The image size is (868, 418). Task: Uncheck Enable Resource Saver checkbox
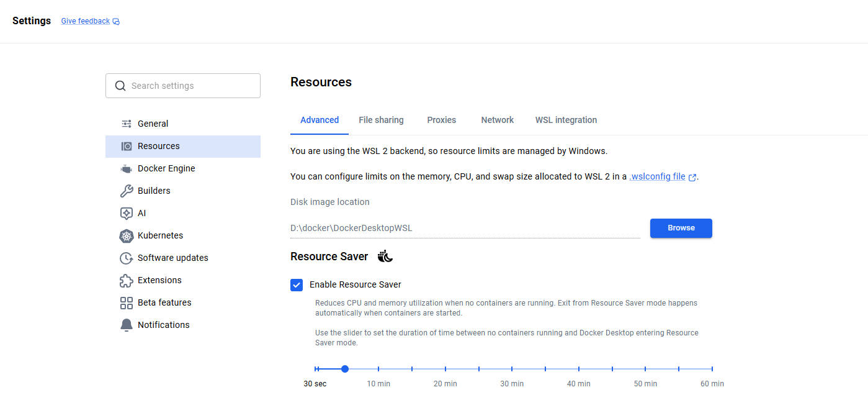[297, 284]
